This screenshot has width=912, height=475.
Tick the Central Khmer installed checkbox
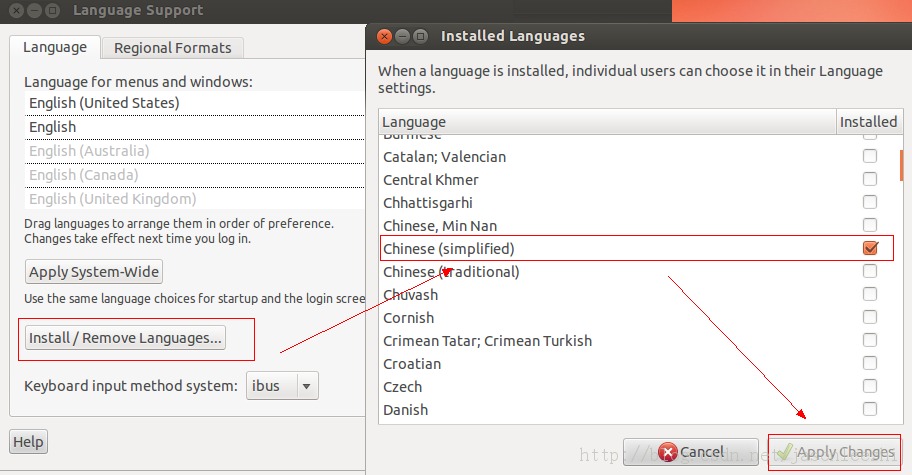click(870, 179)
